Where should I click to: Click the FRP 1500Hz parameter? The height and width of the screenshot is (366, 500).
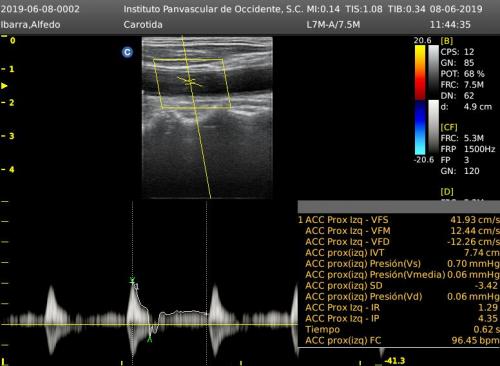click(x=468, y=149)
